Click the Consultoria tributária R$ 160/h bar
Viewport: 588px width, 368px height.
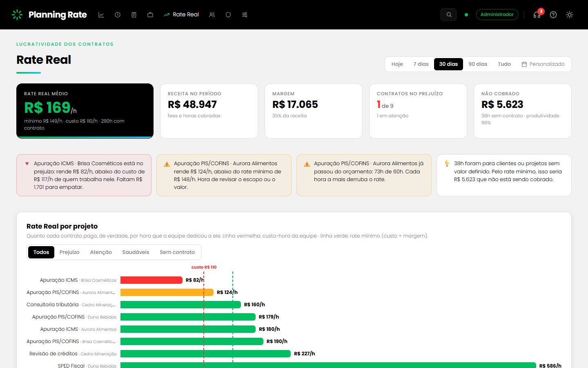tap(180, 305)
